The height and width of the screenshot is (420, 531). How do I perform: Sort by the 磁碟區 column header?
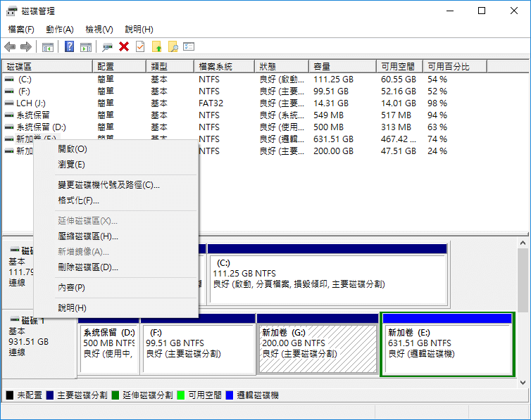click(x=47, y=67)
